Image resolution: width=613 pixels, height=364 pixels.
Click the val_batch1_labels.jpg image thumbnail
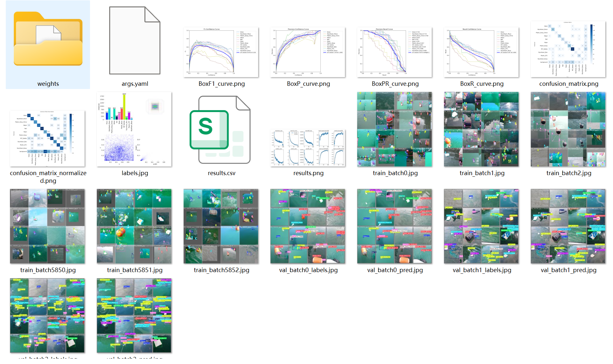point(481,226)
